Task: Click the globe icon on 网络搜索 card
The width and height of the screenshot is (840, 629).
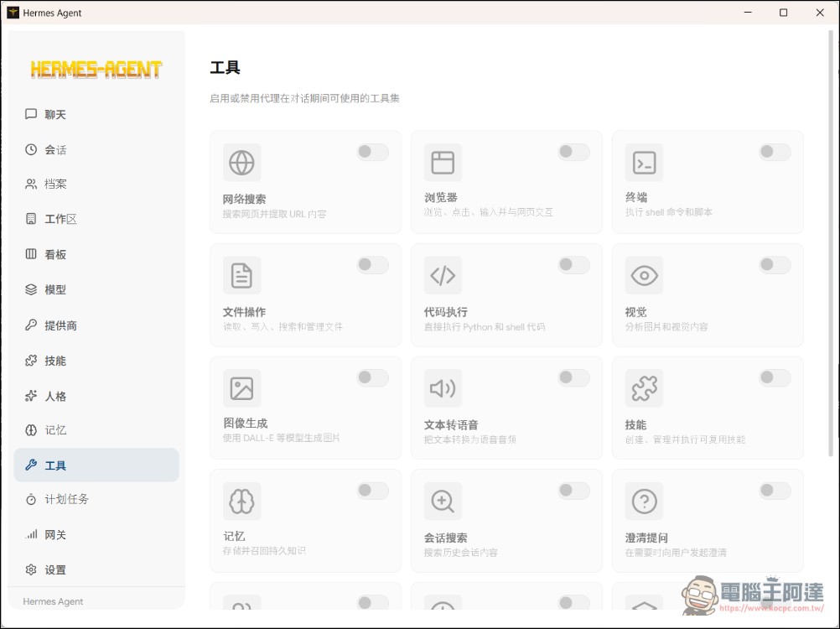Action: tap(241, 163)
